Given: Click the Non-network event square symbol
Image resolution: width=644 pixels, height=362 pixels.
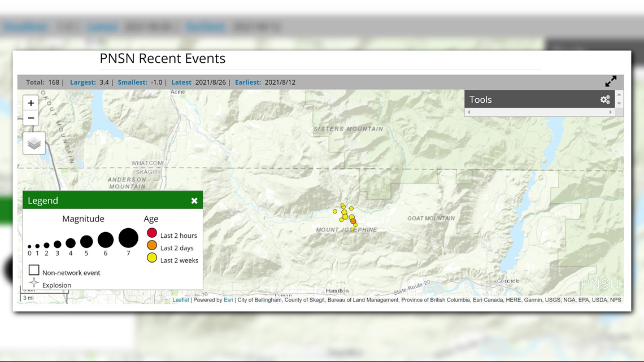Looking at the screenshot, I should click(x=34, y=270).
